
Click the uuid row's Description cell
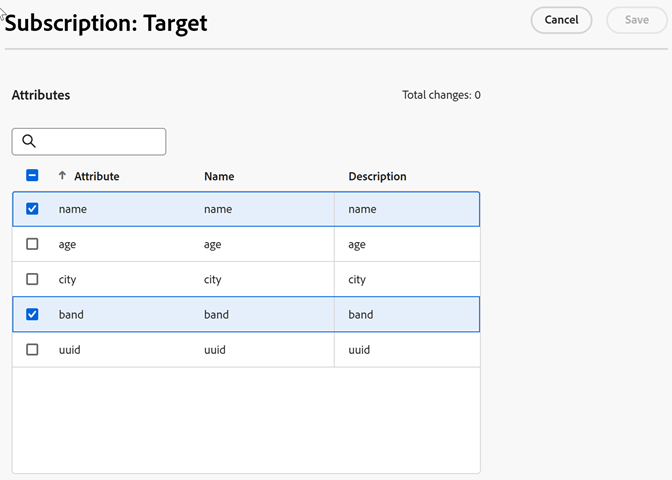point(359,349)
